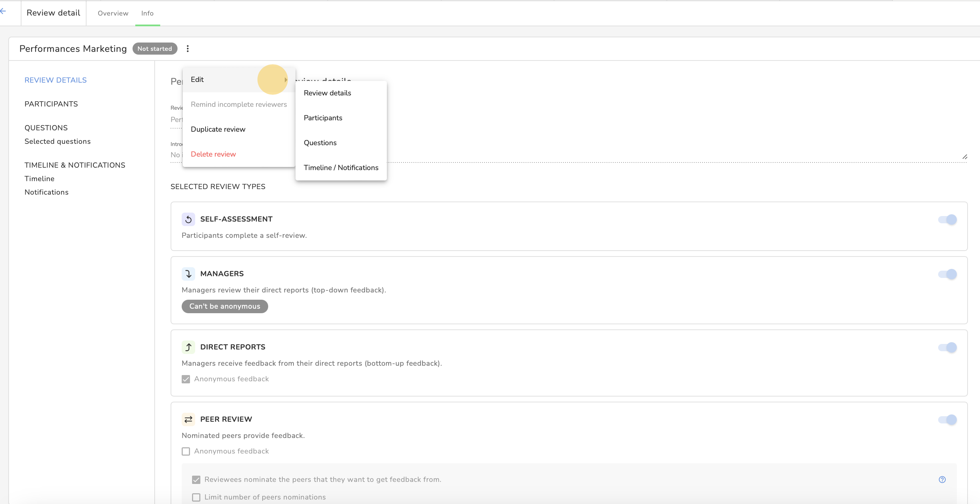Screen dimensions: 980x504
Task: Open the three-dot options menu
Action: coord(188,49)
